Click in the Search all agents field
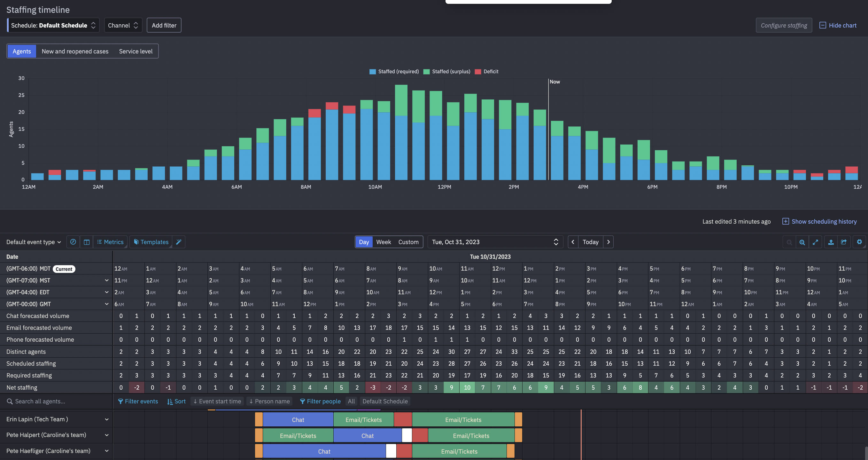Screen dimensions: 868x460 tap(50, 401)
